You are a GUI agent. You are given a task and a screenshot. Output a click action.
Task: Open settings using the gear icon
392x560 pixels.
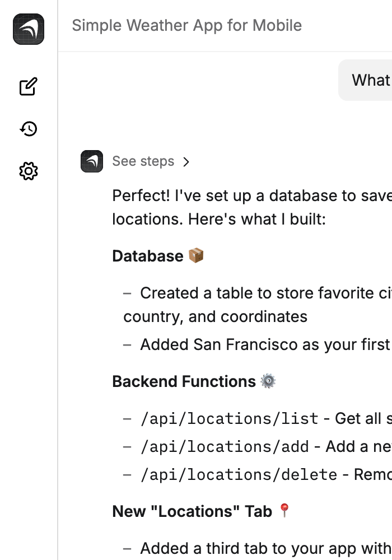[x=28, y=171]
